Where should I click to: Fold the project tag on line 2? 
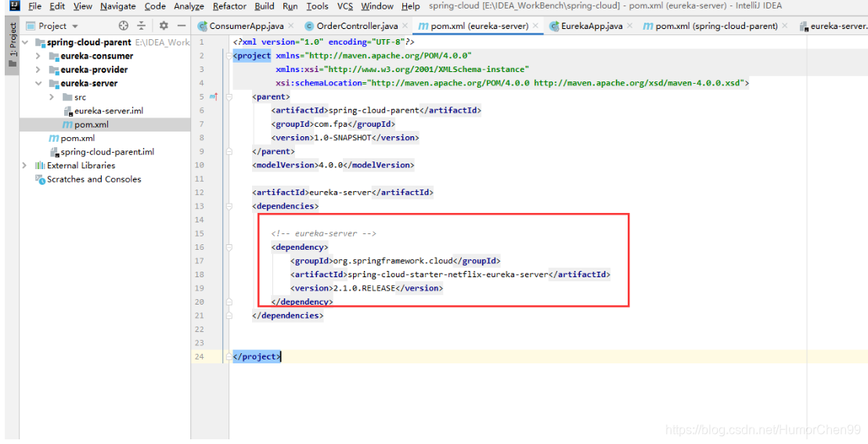(x=229, y=56)
